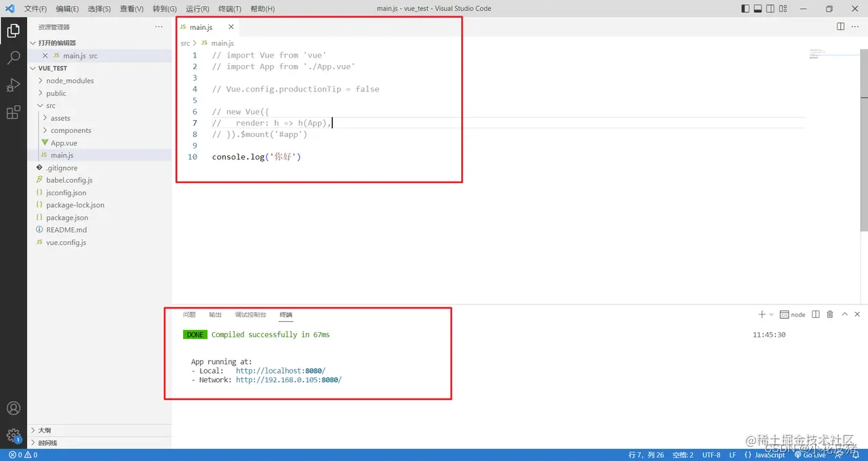Create a new terminal with plus icon
Screen dimensions: 868x461
coord(762,315)
